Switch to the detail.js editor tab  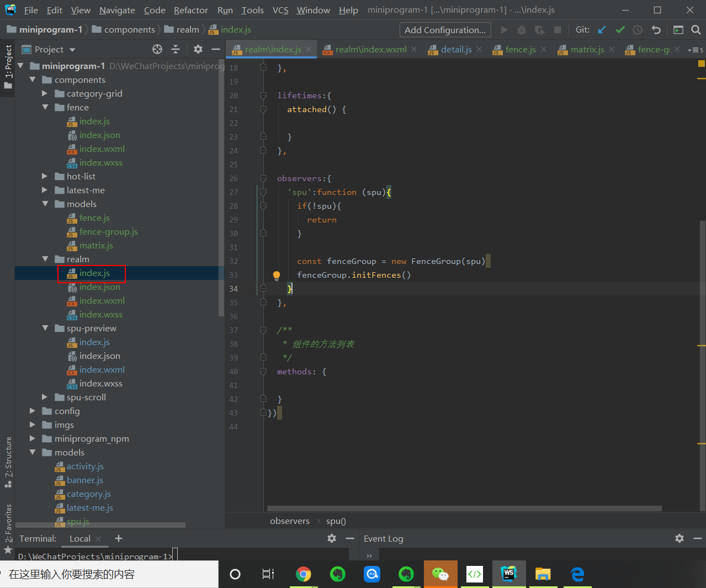pyautogui.click(x=456, y=49)
